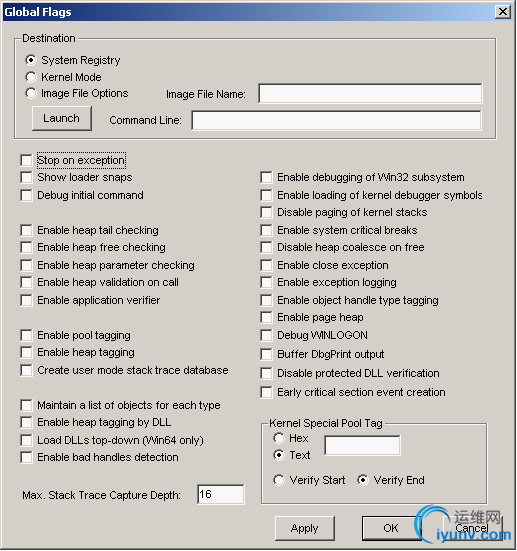Click the Apply button
This screenshot has width=517, height=551.
[x=305, y=528]
